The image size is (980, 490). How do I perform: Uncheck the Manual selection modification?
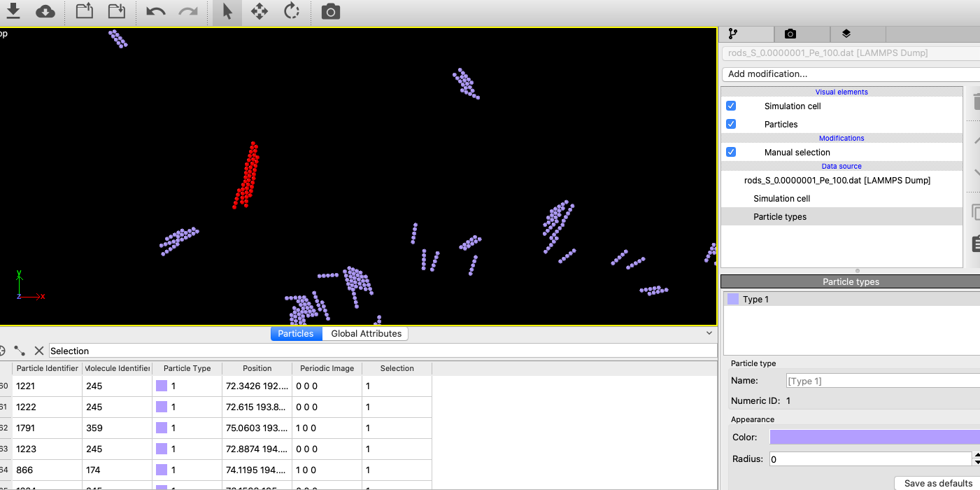pos(731,152)
